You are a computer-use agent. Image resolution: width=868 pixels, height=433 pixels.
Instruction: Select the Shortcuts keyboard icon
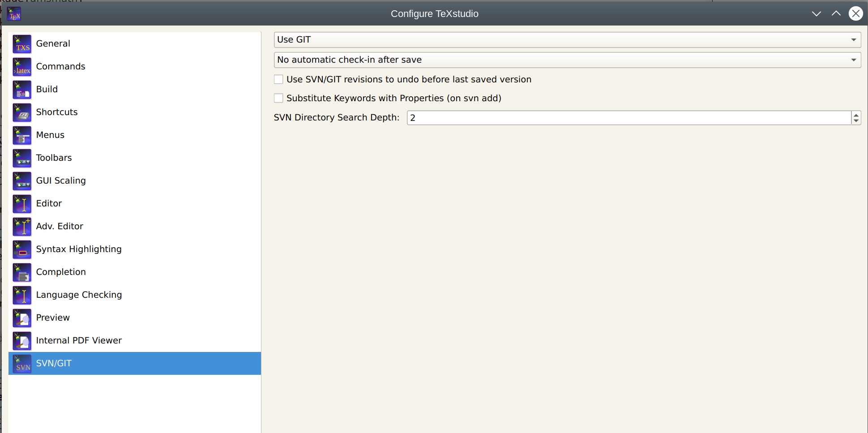pos(22,112)
